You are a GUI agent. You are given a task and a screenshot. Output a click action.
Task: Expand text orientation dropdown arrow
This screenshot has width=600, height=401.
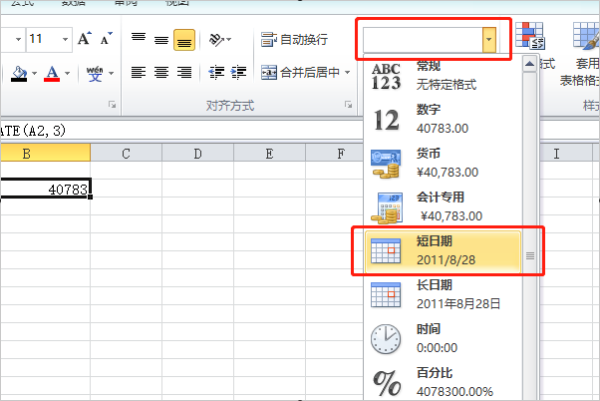pyautogui.click(x=229, y=39)
